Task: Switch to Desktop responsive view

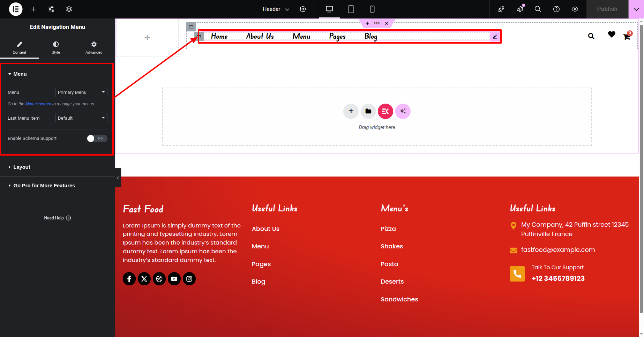Action: click(329, 9)
